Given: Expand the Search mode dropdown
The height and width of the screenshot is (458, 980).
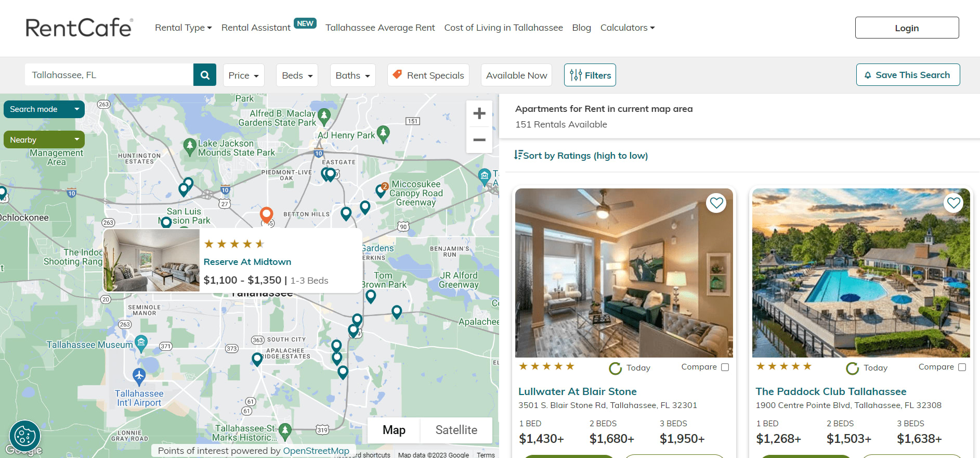Looking at the screenshot, I should (x=44, y=109).
